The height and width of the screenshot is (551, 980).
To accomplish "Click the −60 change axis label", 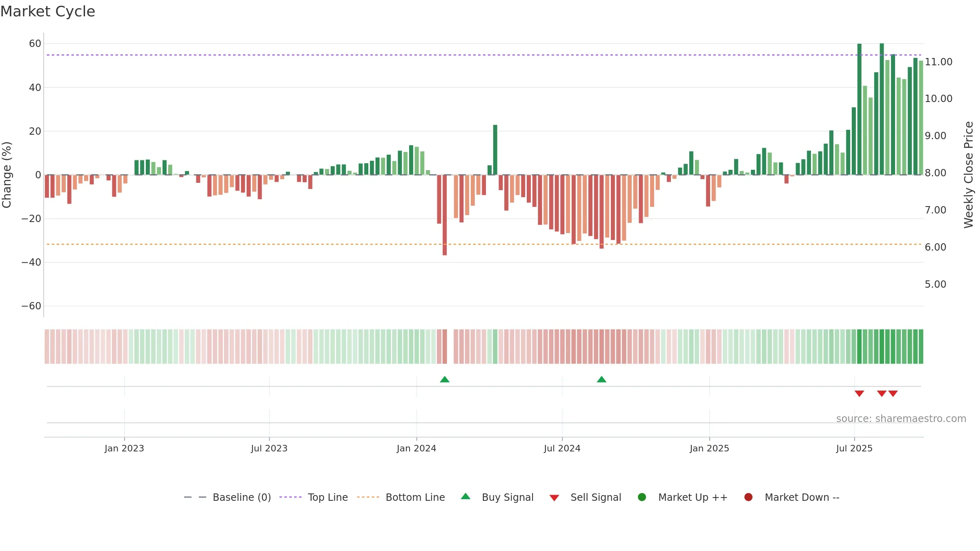I will pyautogui.click(x=31, y=306).
